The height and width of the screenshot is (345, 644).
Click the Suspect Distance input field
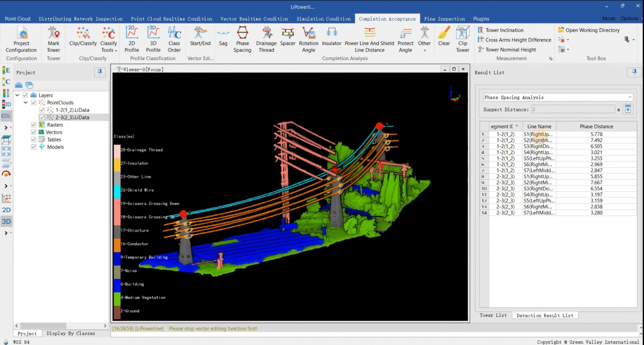coord(573,109)
